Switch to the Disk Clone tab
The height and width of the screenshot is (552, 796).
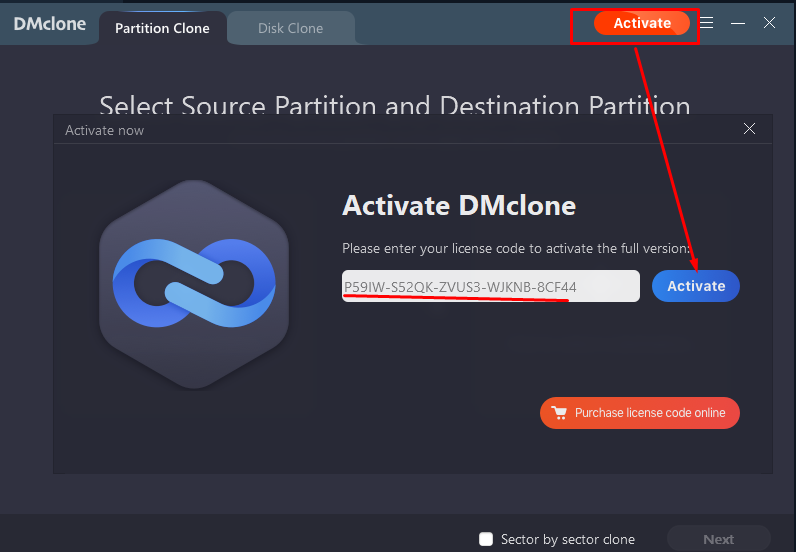(290, 28)
